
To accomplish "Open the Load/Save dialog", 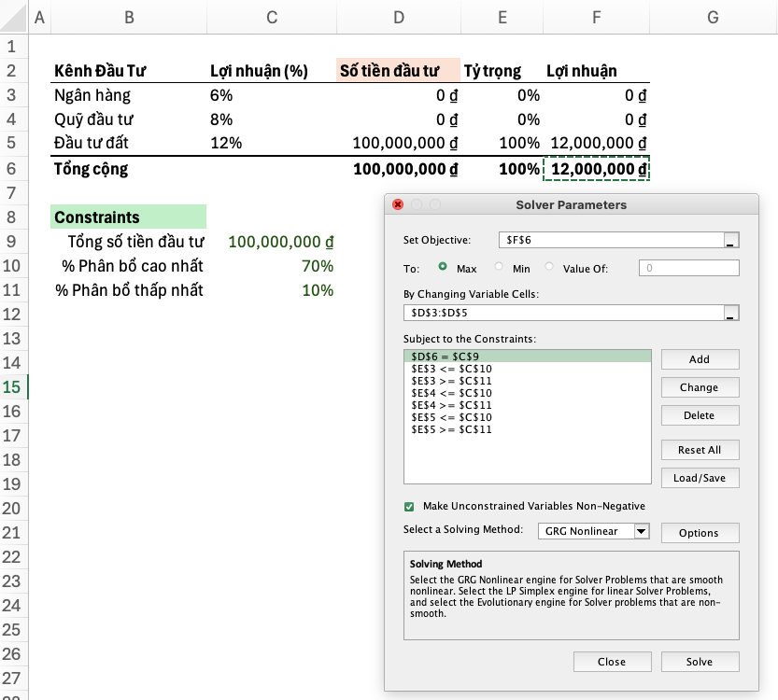I will point(700,479).
